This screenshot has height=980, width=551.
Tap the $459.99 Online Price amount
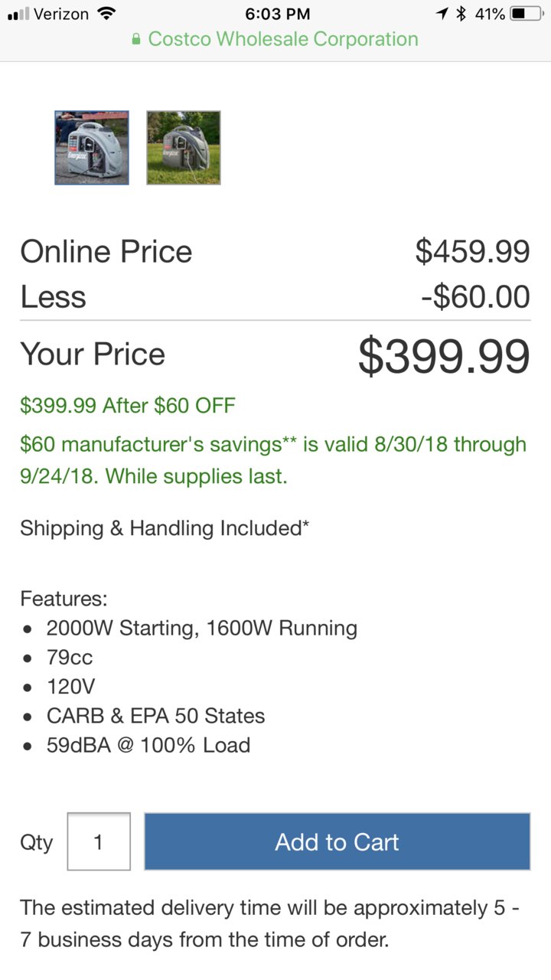[x=473, y=251]
